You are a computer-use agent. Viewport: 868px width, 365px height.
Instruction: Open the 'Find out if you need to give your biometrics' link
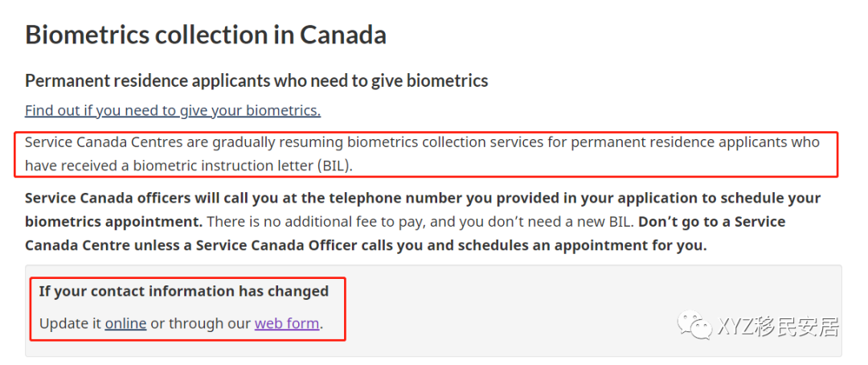point(173,111)
